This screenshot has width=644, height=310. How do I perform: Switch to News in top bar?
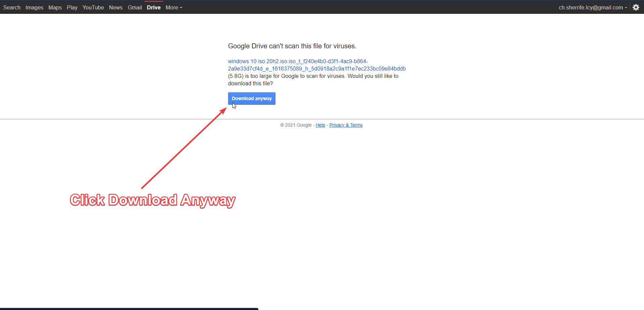click(x=116, y=7)
